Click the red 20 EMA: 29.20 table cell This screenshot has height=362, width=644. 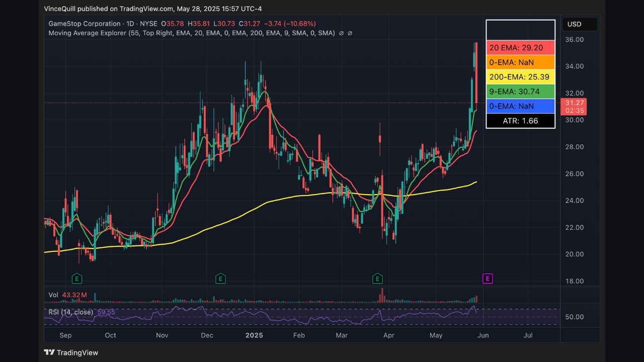[521, 48]
